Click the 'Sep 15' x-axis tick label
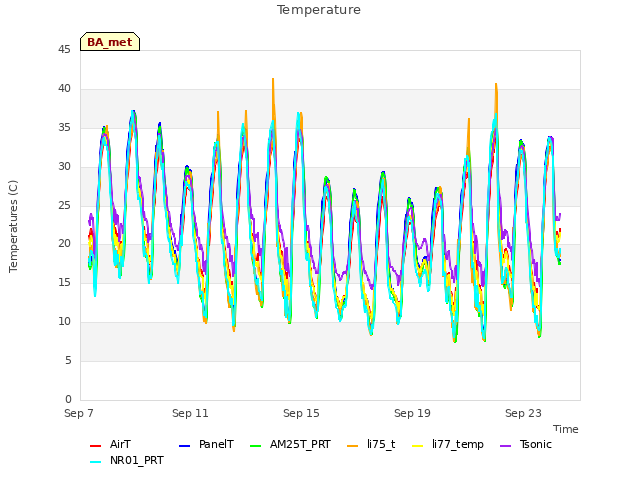 coord(301,413)
